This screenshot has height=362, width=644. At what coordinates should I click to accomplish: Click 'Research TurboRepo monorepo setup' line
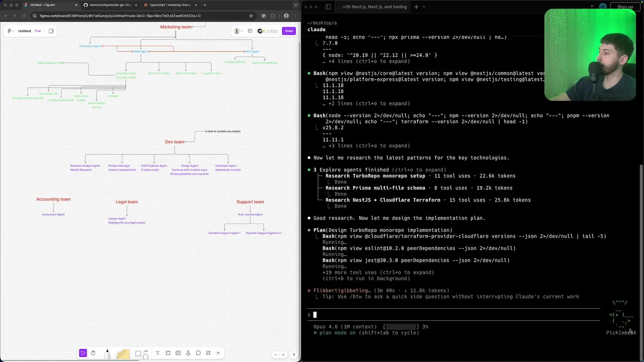tap(420, 176)
